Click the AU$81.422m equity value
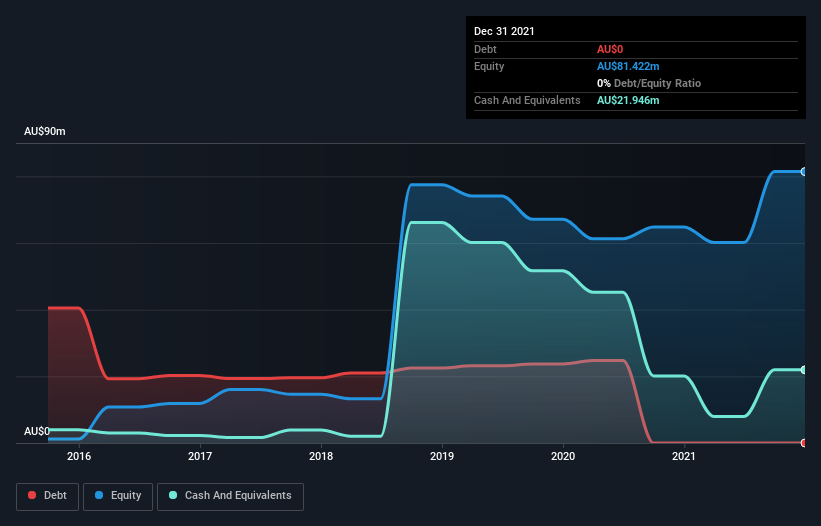This screenshot has width=821, height=526. click(628, 66)
